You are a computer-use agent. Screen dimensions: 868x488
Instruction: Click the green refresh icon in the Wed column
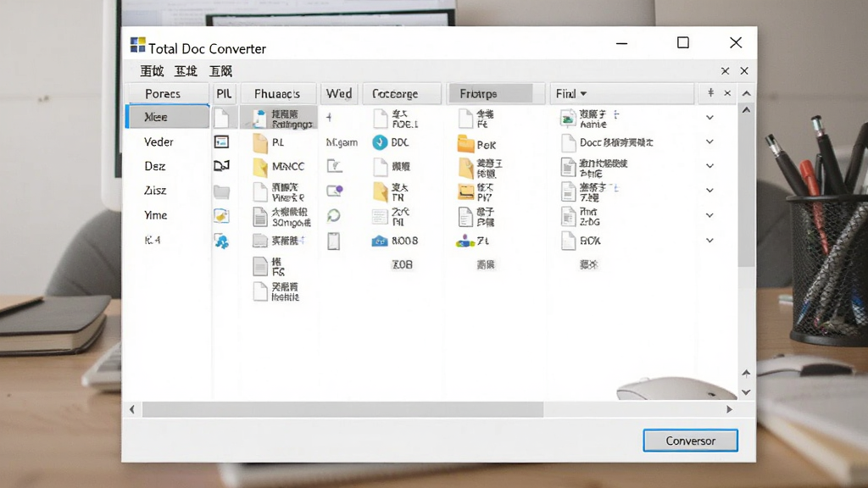[334, 216]
